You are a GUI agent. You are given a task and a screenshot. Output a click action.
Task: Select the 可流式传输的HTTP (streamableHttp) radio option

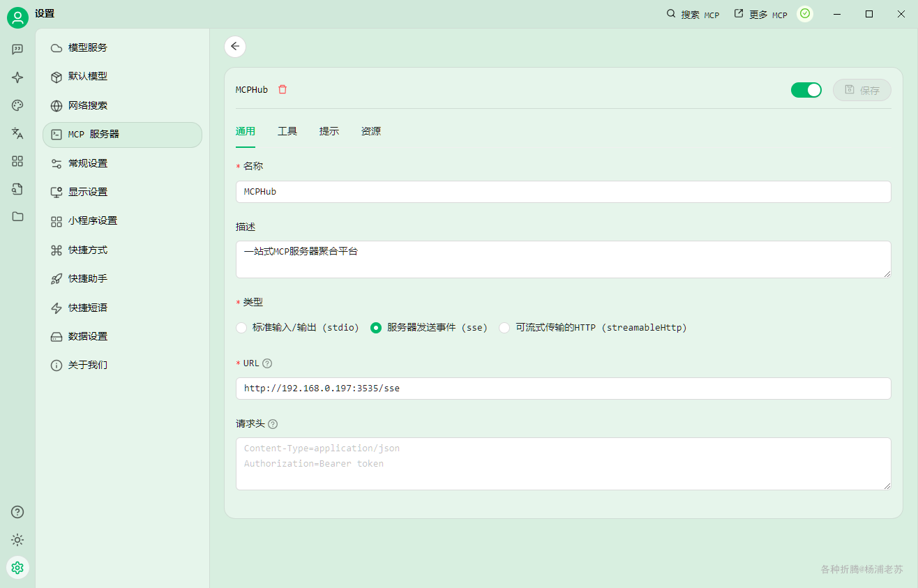[593, 328]
